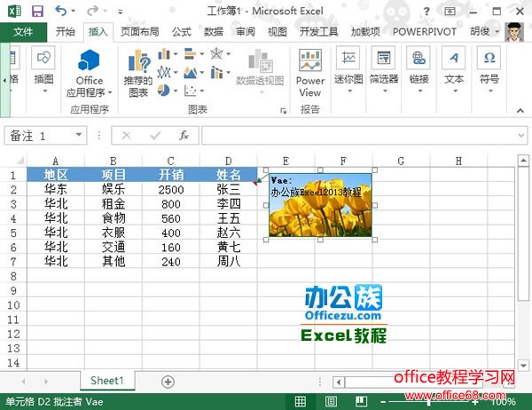Open the Name Box dropdown arrow
This screenshot has height=410, width=532.
point(78,135)
